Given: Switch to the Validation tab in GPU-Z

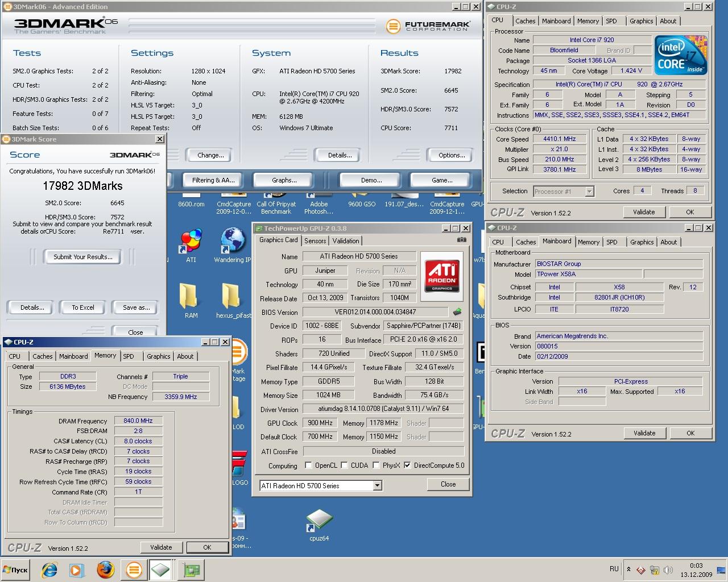Looking at the screenshot, I should (346, 241).
